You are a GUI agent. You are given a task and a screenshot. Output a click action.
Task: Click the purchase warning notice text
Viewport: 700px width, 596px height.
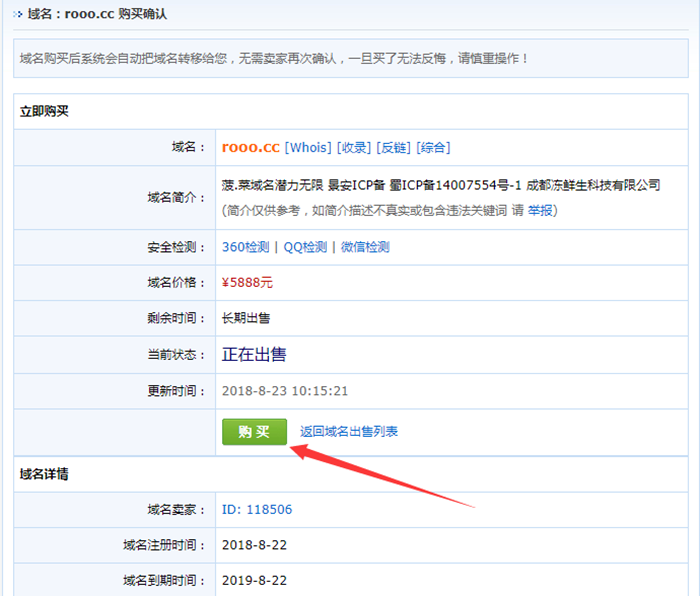pyautogui.click(x=274, y=59)
